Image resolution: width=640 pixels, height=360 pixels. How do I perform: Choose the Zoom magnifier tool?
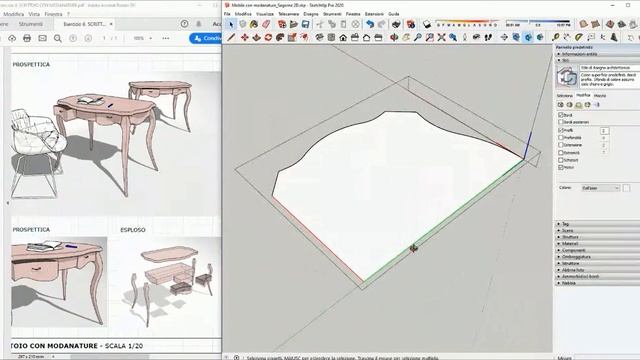pyautogui.click(x=418, y=38)
